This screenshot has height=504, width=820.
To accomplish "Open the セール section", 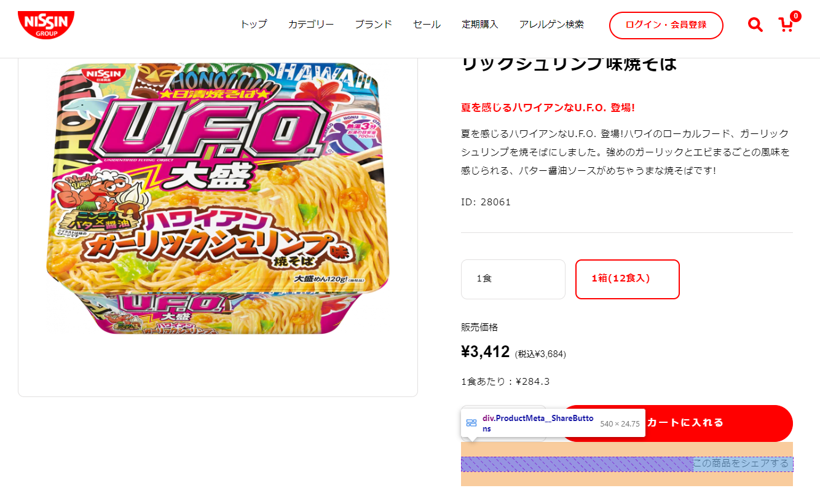I will (427, 24).
